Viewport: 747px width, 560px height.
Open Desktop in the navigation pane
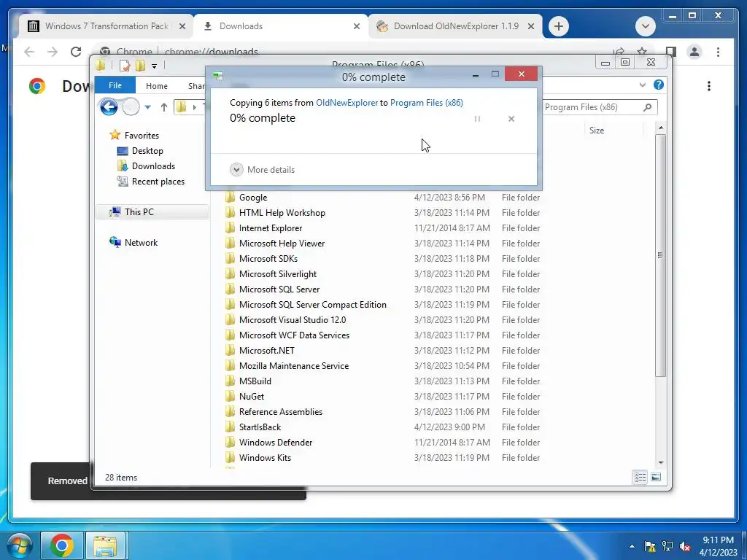[x=147, y=150]
